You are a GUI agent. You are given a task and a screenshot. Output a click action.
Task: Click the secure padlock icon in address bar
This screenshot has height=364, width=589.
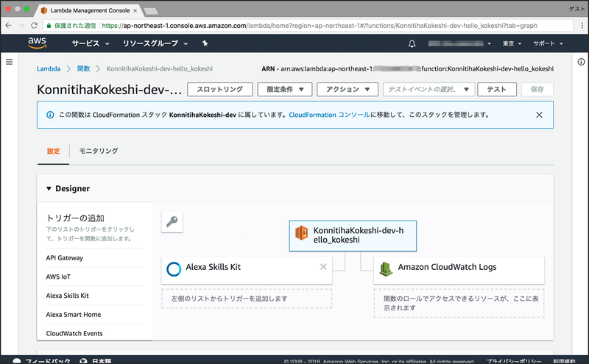pyautogui.click(x=49, y=26)
